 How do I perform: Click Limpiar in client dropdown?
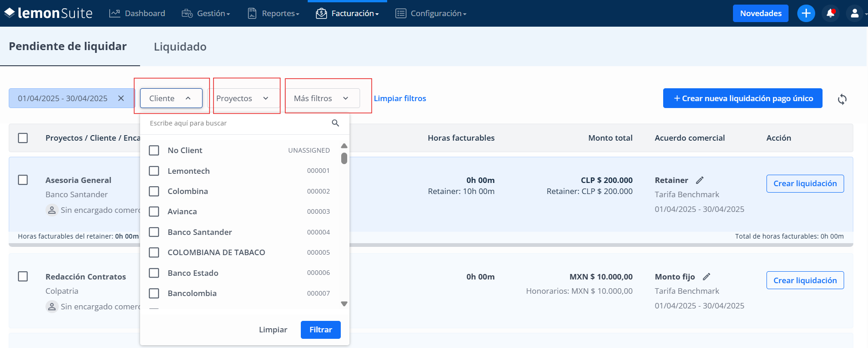click(273, 330)
